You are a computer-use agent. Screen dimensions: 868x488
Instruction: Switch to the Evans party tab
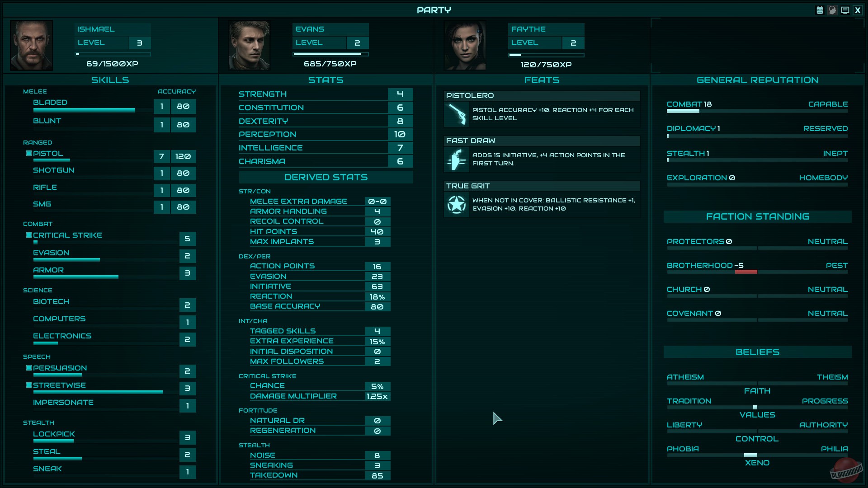[325, 45]
